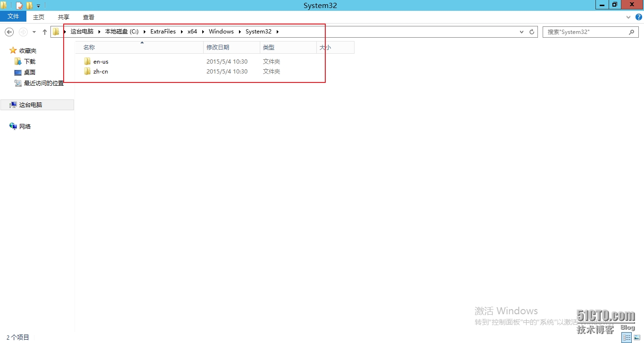Open the Customize Quick Access Toolbar dropdown
The width and height of the screenshot is (644, 343).
[x=38, y=6]
